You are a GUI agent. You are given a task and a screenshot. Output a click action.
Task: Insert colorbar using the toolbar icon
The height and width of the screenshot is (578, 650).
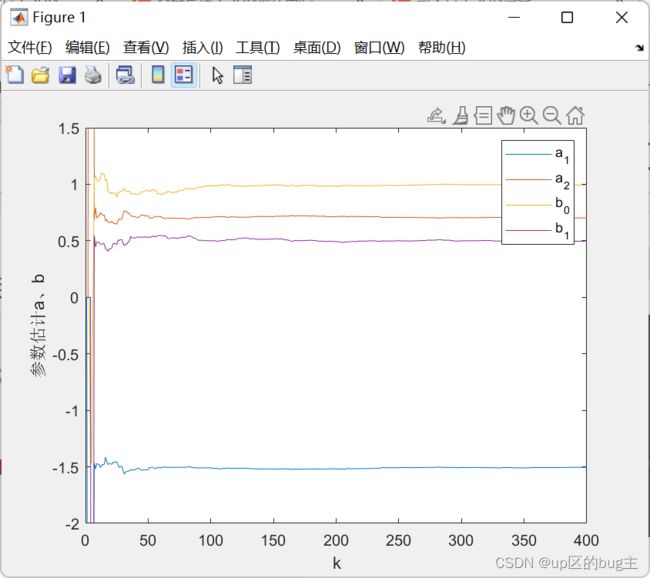[x=158, y=75]
